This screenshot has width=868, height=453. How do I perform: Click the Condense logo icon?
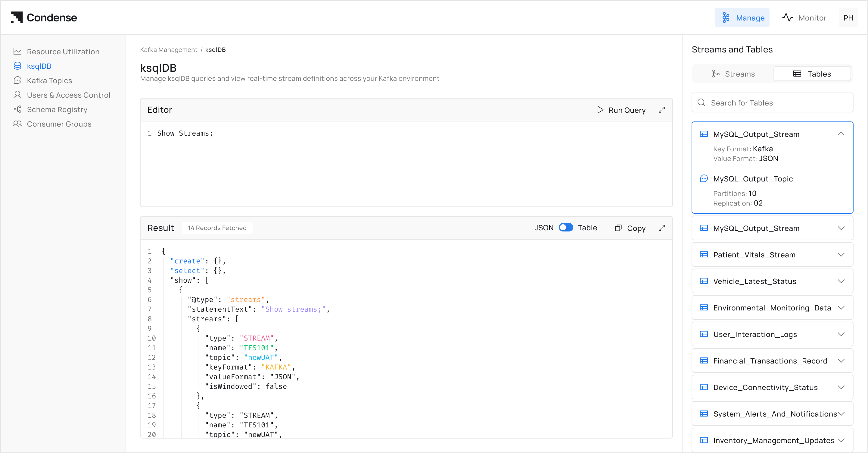[x=17, y=17]
